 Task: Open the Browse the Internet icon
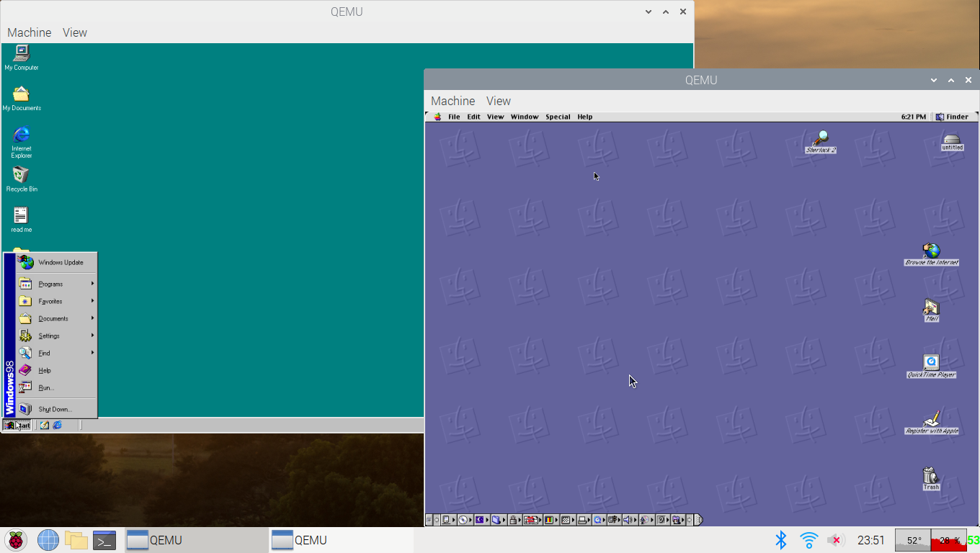(x=932, y=255)
